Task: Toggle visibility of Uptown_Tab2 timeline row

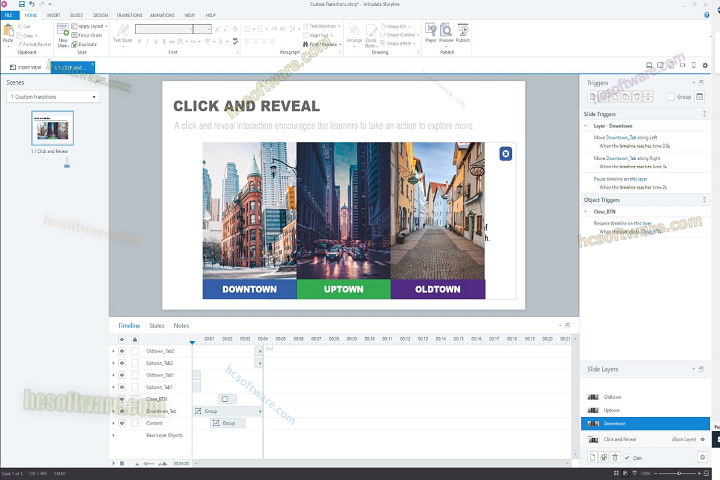Action: [122, 363]
